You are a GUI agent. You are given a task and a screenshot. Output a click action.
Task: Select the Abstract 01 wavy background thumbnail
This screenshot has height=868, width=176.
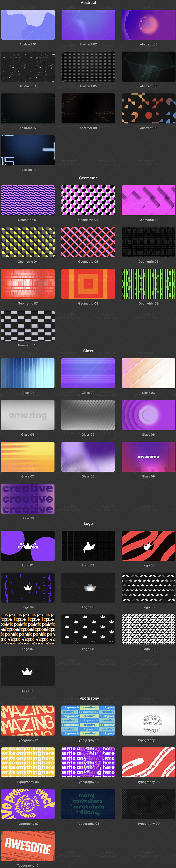(28, 25)
